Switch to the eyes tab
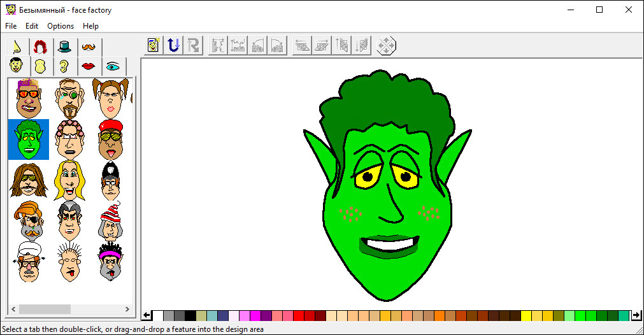Screen dimensions: 644x335 [113, 66]
